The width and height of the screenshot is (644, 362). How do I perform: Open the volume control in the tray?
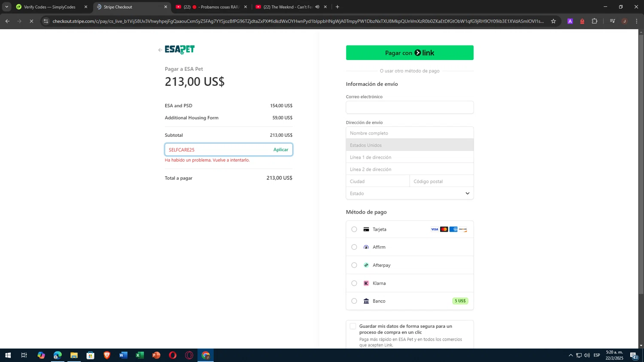(587, 355)
